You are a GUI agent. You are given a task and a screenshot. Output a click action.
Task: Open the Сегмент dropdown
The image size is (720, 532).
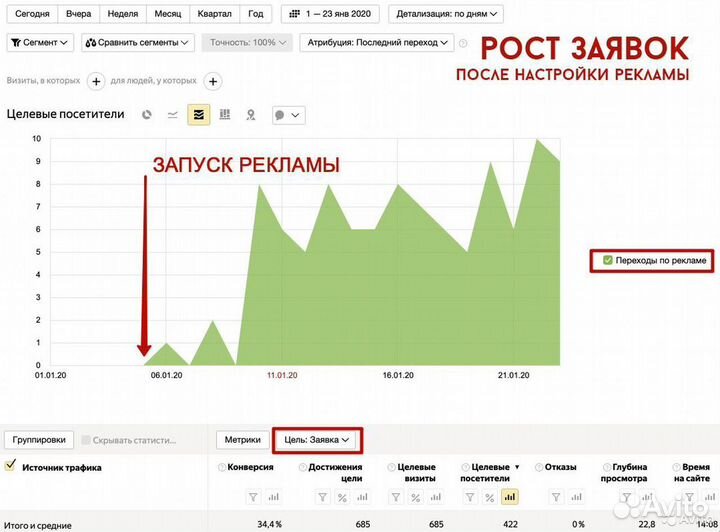click(x=40, y=43)
